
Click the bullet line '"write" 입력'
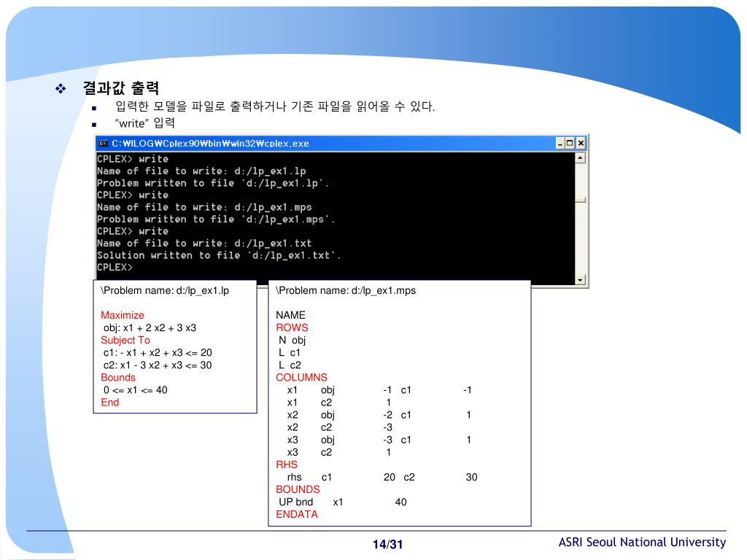(x=145, y=123)
